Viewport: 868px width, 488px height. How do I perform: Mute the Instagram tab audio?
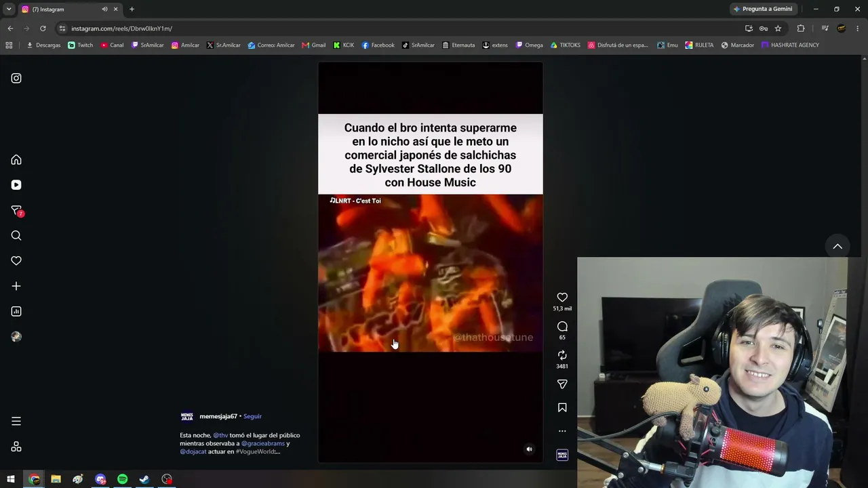click(x=104, y=9)
